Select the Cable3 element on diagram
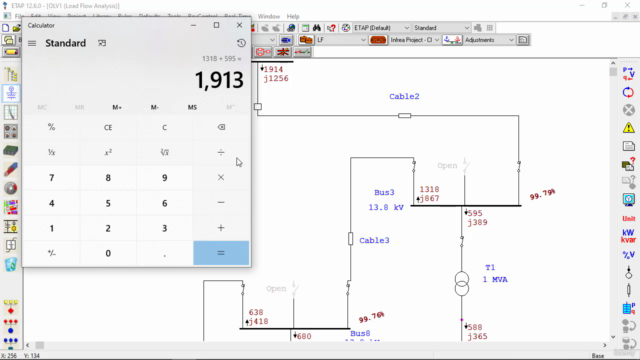 [350, 239]
